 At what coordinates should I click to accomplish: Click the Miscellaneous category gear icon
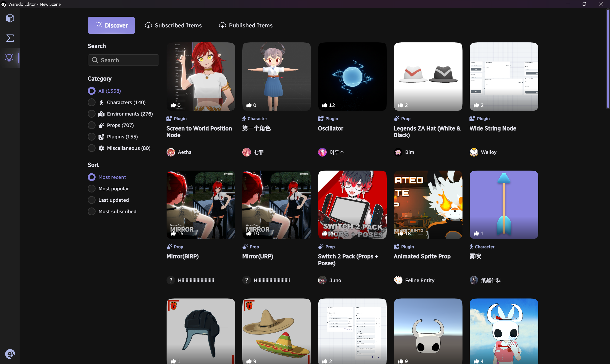(101, 148)
